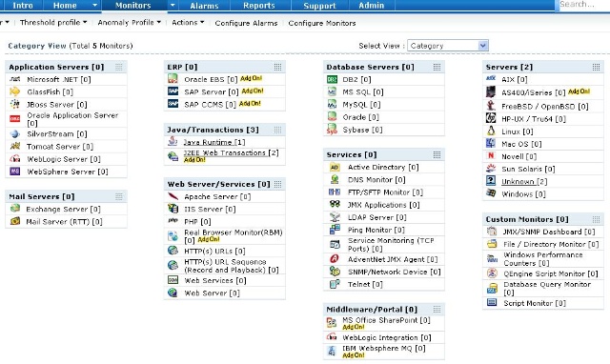
Task: Click the Linux penguin icon
Action: (491, 131)
